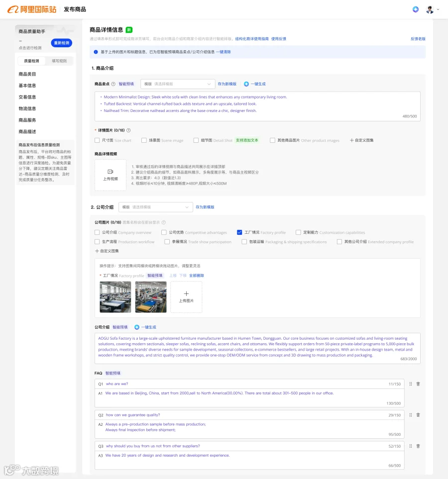The image size is (448, 479).
Task: Click the upload video camera icon
Action: (111, 172)
